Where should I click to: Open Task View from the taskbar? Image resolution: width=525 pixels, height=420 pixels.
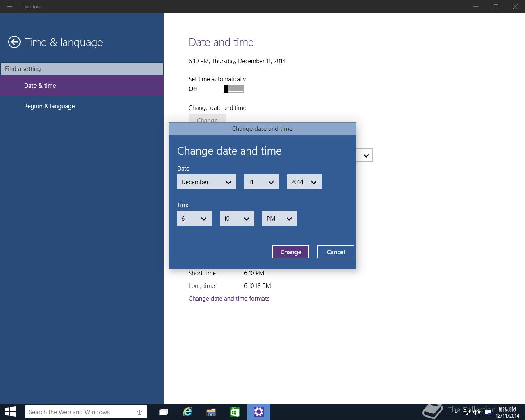point(164,412)
